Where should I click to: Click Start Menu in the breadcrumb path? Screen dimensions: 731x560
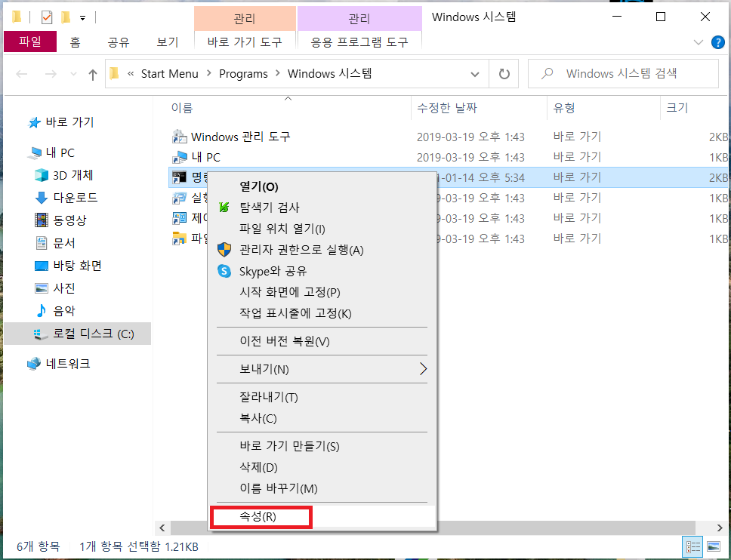[x=170, y=74]
